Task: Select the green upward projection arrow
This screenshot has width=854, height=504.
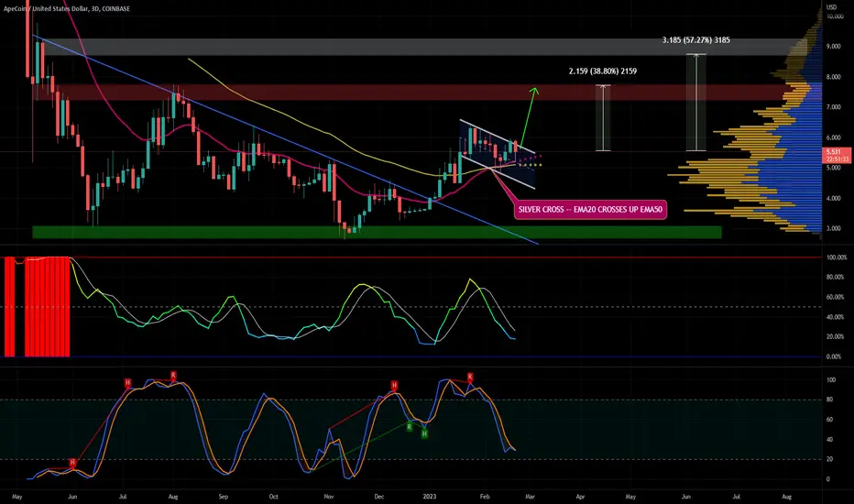Action: (x=527, y=117)
